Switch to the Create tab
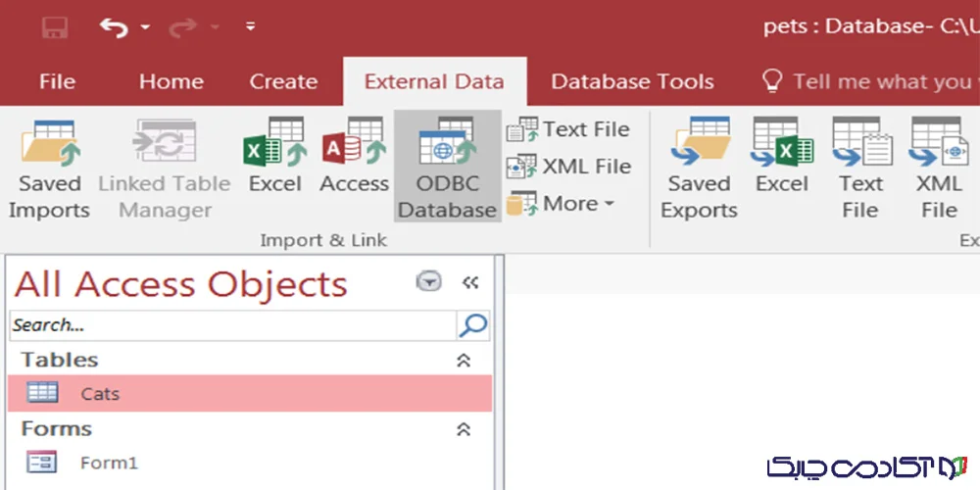The height and width of the screenshot is (490, 980). tap(283, 82)
